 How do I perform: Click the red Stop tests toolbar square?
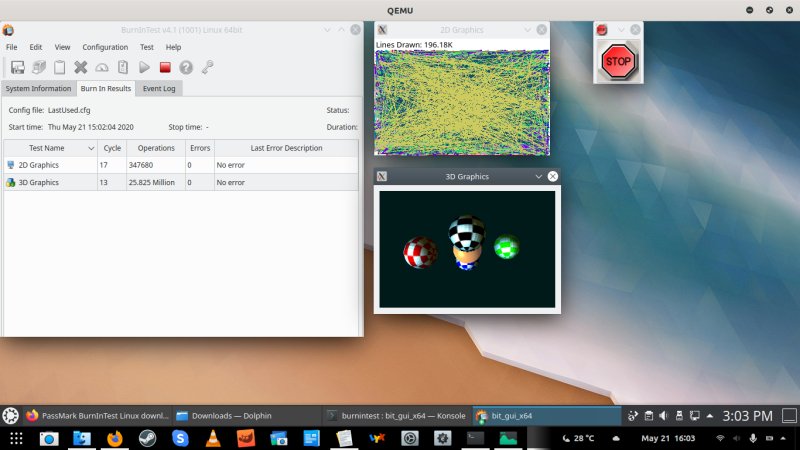165,67
